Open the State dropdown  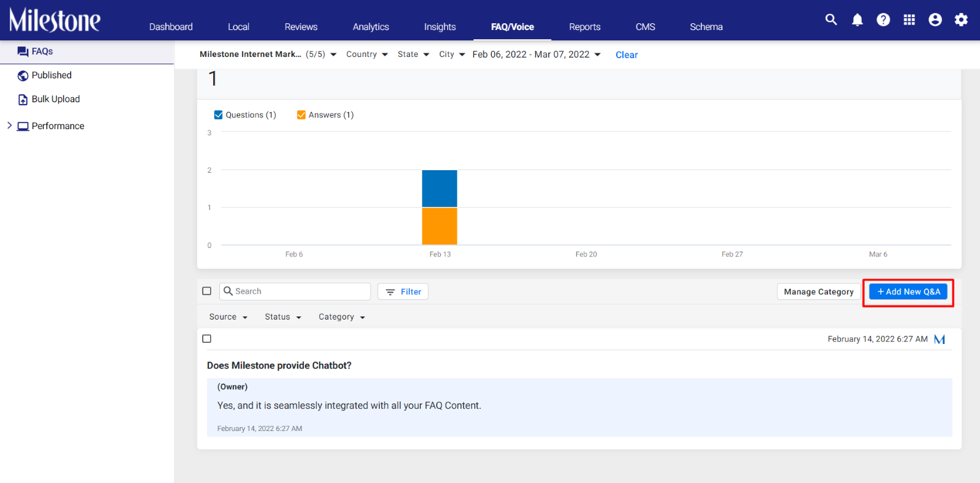[x=413, y=54]
